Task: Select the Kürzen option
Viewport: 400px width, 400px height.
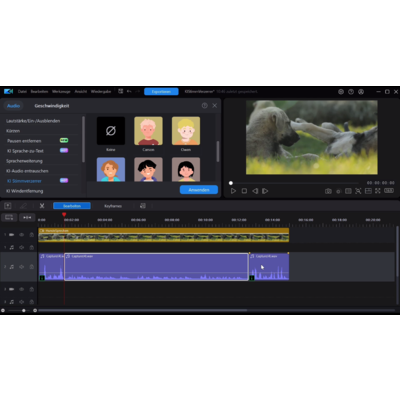Action: [13, 131]
